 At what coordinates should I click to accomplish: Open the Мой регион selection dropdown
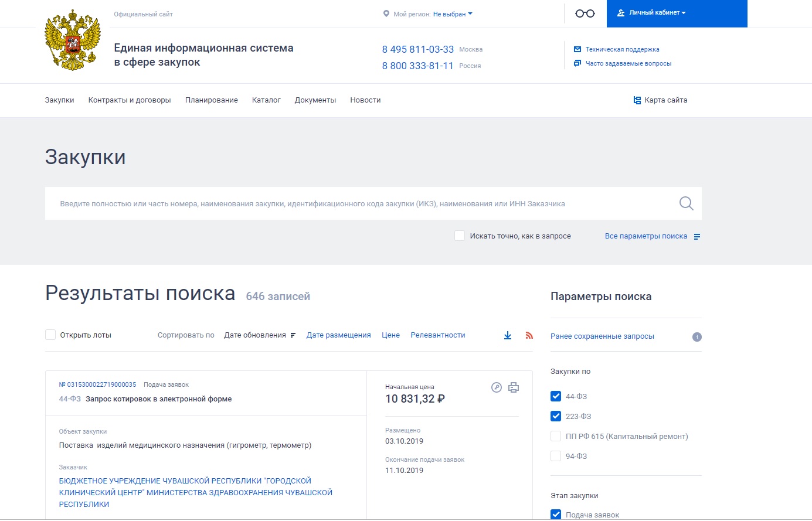pyautogui.click(x=452, y=14)
